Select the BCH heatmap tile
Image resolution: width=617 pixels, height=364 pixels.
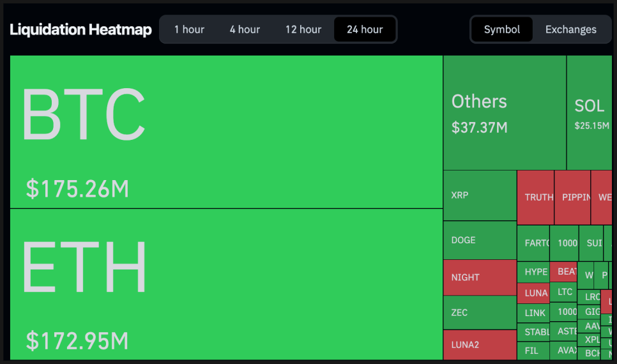(589, 353)
